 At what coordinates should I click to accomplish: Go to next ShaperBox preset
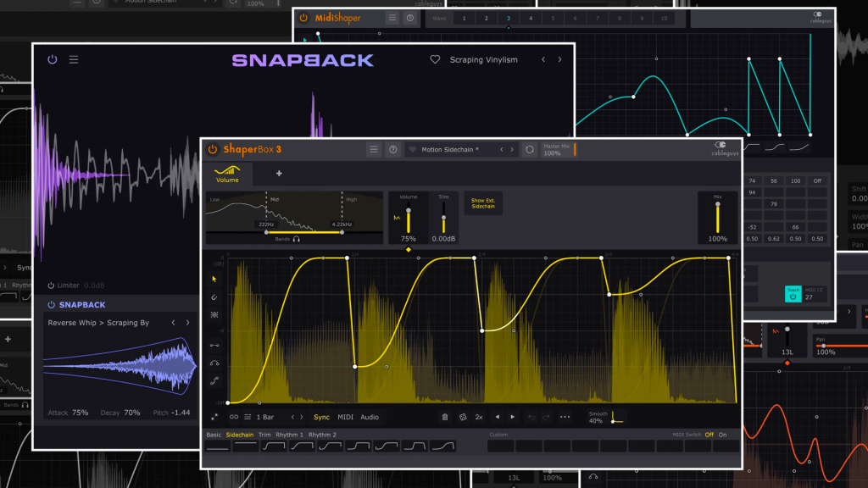pos(512,149)
